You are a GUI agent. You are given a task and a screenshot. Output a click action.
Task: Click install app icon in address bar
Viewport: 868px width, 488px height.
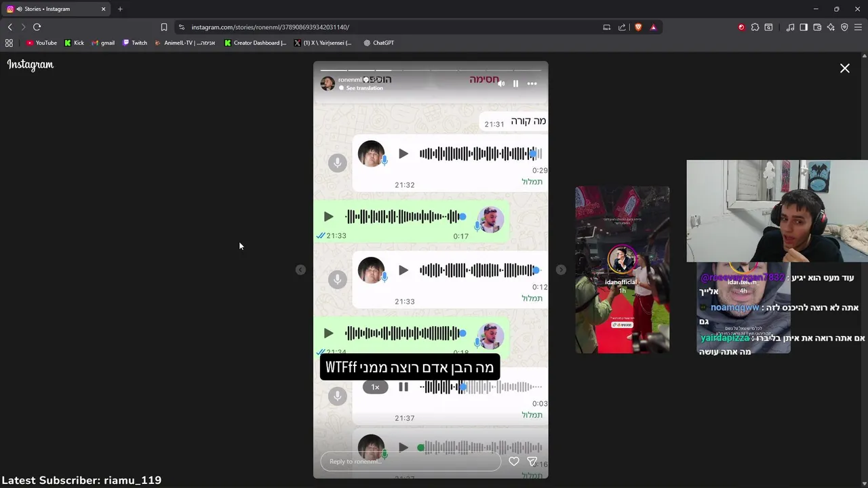coord(607,27)
